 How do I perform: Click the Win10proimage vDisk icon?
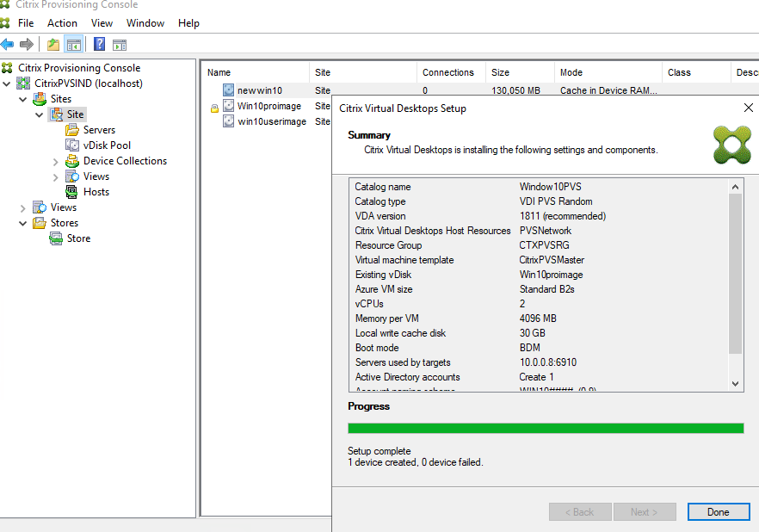229,106
